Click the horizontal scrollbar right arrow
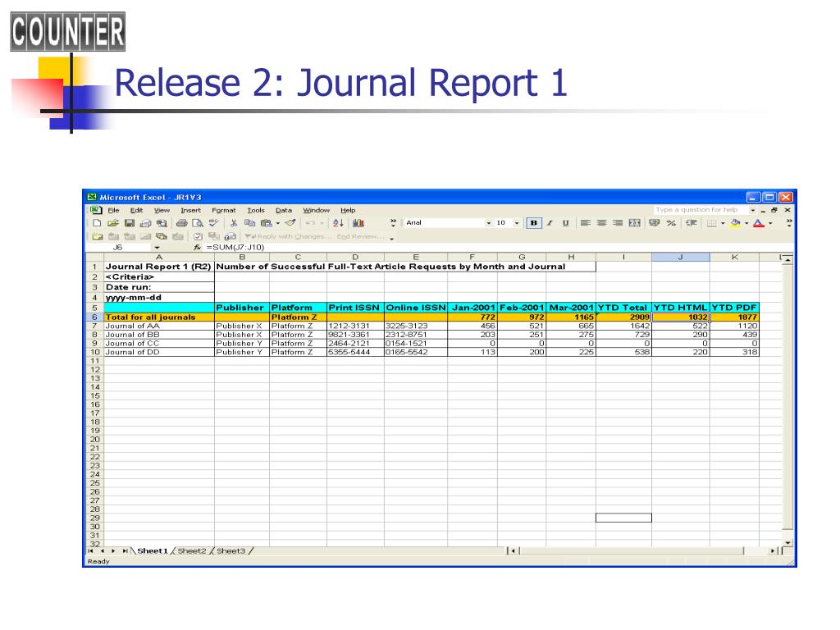 pyautogui.click(x=773, y=551)
